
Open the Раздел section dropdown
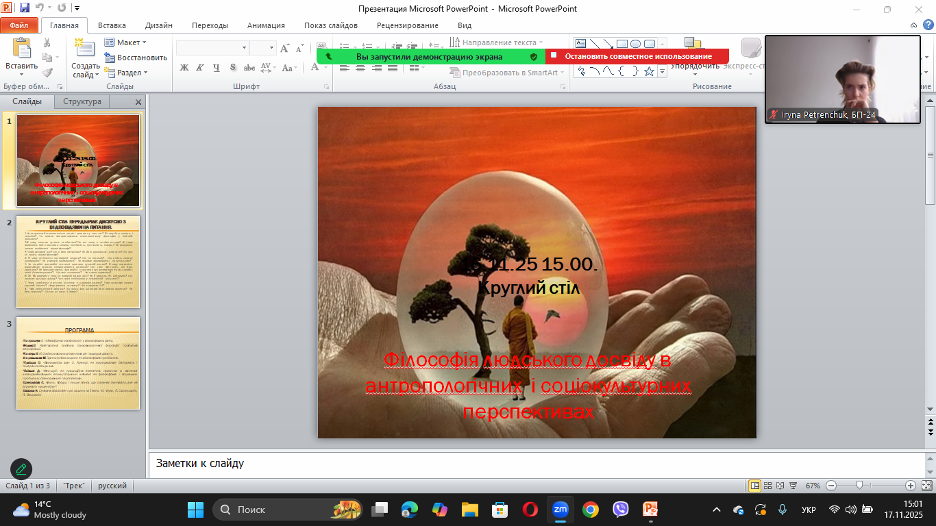(126, 72)
